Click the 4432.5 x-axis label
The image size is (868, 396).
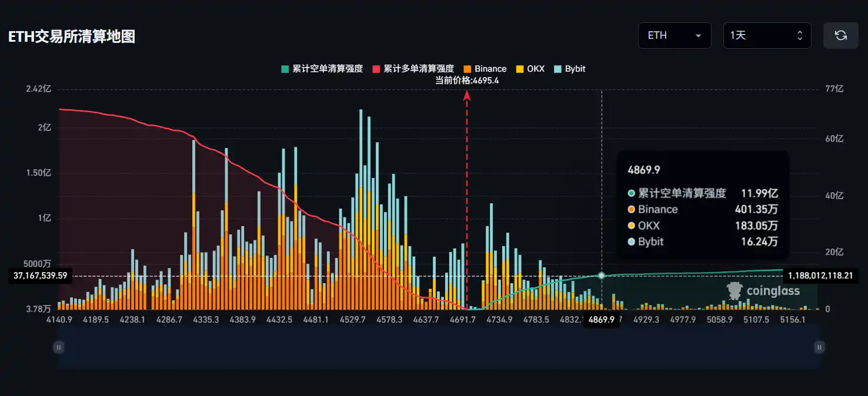279,320
